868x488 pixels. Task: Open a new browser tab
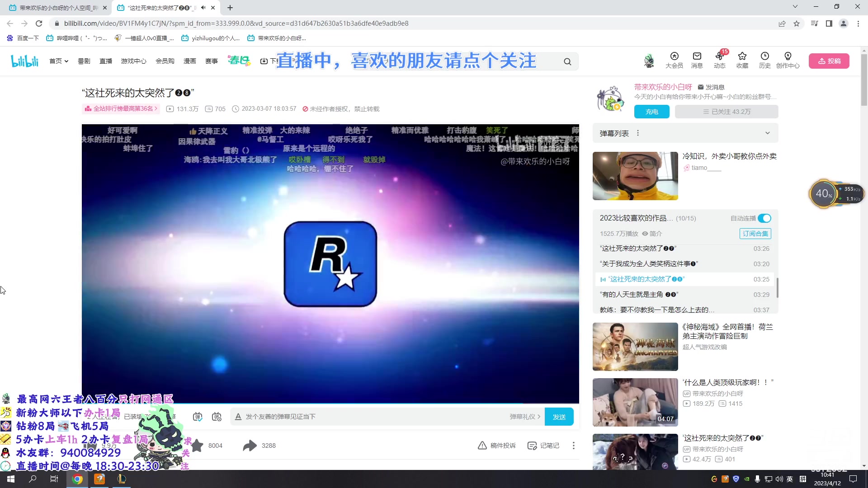pyautogui.click(x=230, y=8)
